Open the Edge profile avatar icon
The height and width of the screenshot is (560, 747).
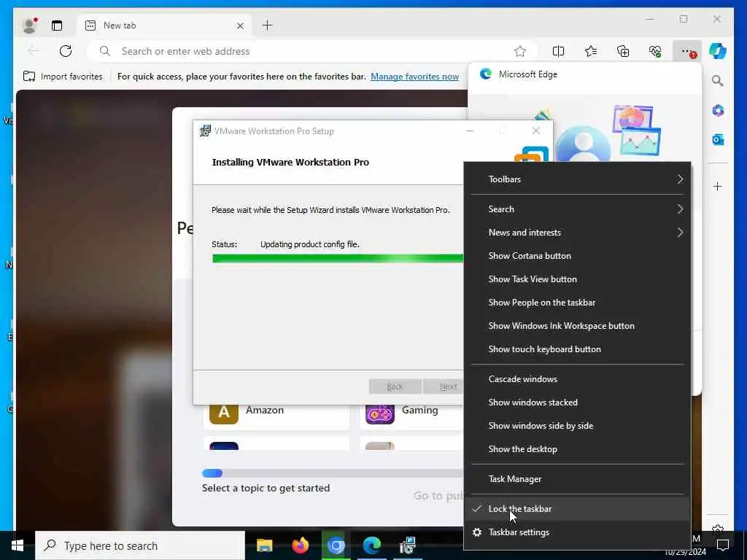pyautogui.click(x=30, y=26)
